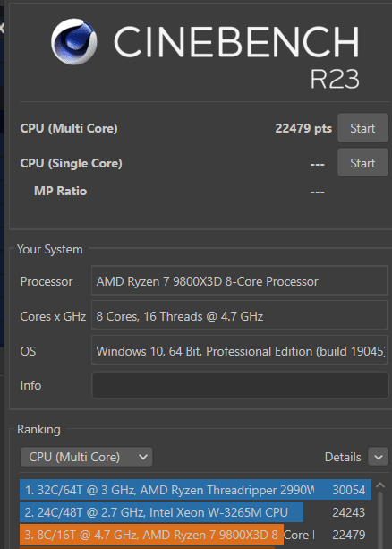Click the CPU (Multi Core) test label
This screenshot has width=392, height=549.
coord(69,128)
